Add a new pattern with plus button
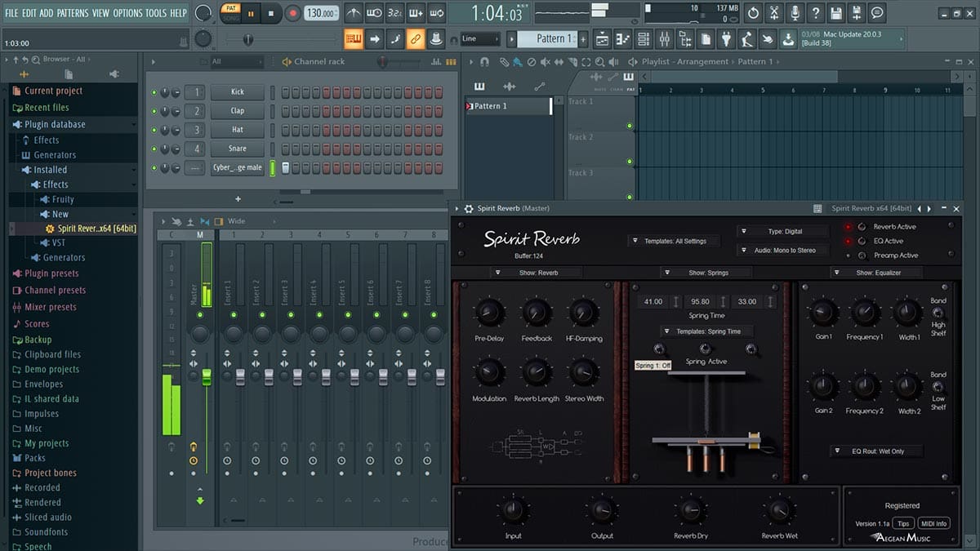The width and height of the screenshot is (980, 551). pos(583,39)
